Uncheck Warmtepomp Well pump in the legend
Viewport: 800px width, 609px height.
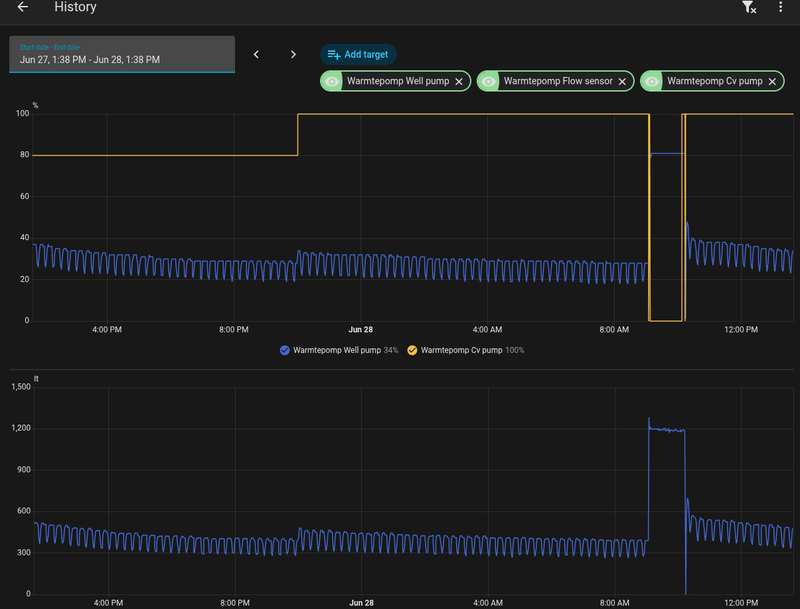[285, 350]
